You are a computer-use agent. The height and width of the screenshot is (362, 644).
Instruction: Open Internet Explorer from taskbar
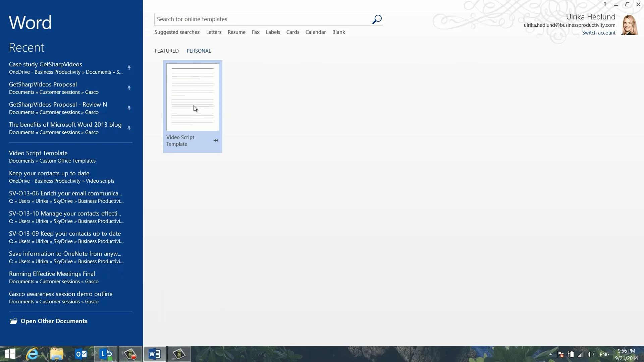[33, 354]
